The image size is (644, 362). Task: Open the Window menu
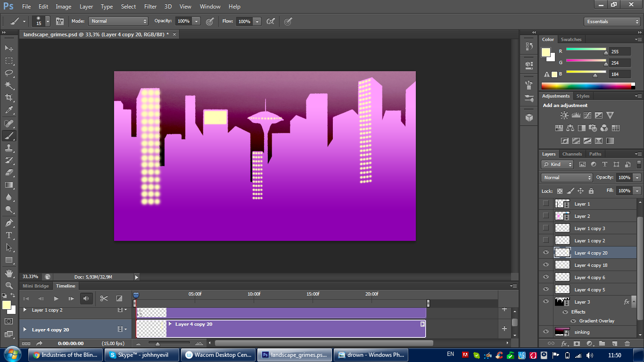pyautogui.click(x=210, y=7)
